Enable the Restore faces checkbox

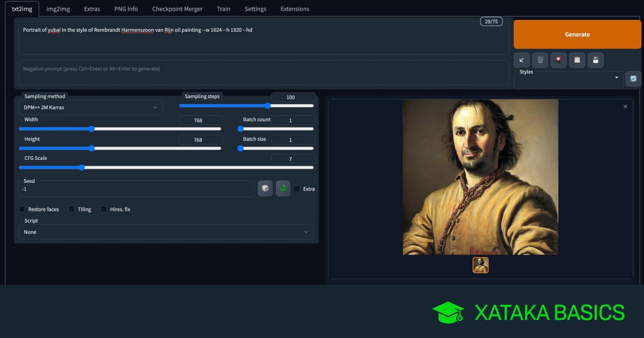click(x=23, y=209)
